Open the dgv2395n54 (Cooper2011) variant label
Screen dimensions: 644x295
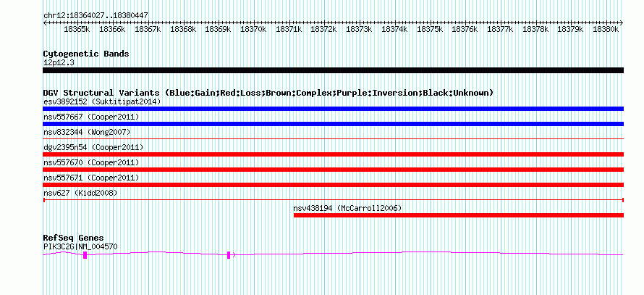click(x=93, y=147)
